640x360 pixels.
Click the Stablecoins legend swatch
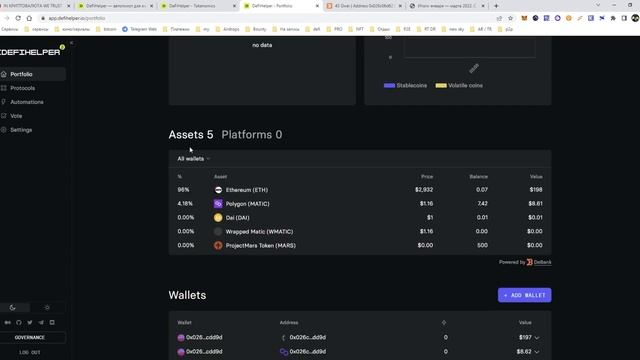pos(389,86)
